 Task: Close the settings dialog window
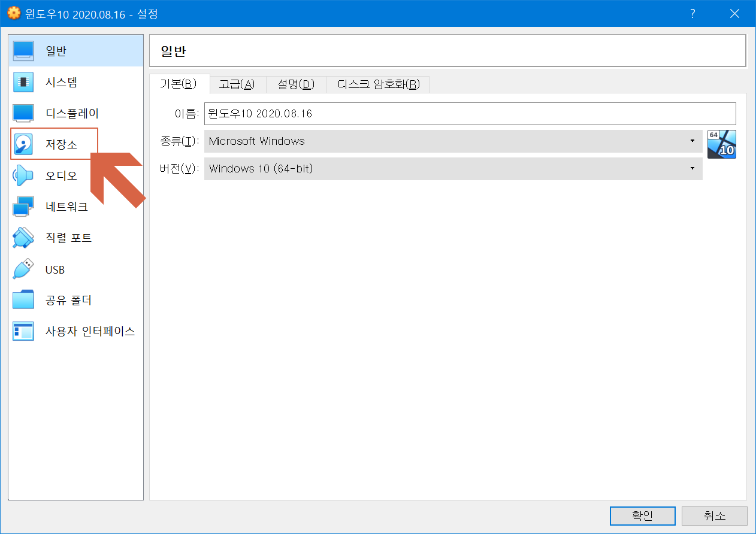pos(734,13)
